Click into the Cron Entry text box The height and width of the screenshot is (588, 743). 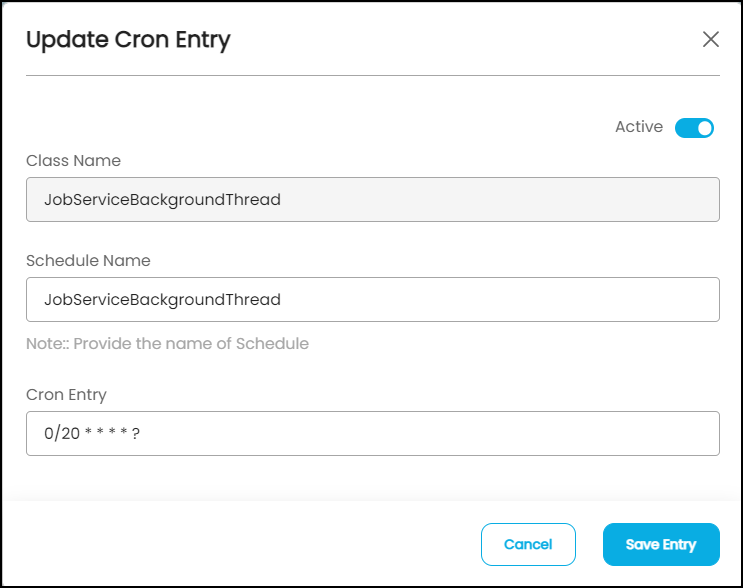pos(372,433)
